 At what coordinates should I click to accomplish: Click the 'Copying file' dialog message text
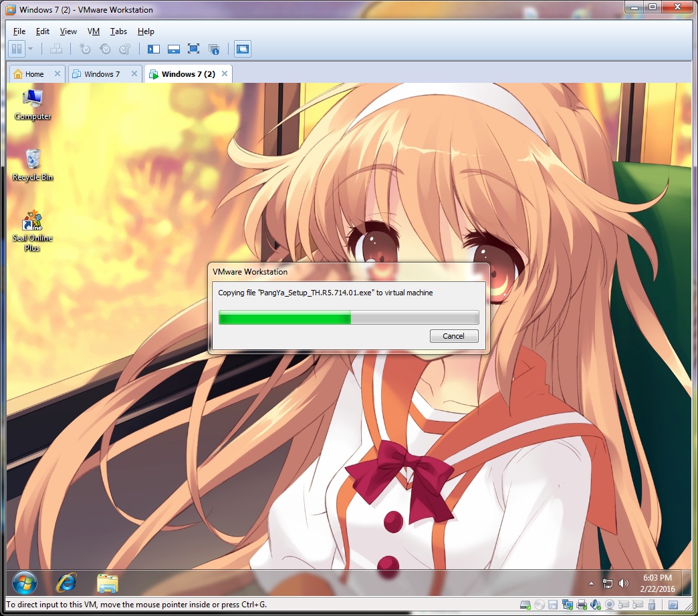(326, 293)
